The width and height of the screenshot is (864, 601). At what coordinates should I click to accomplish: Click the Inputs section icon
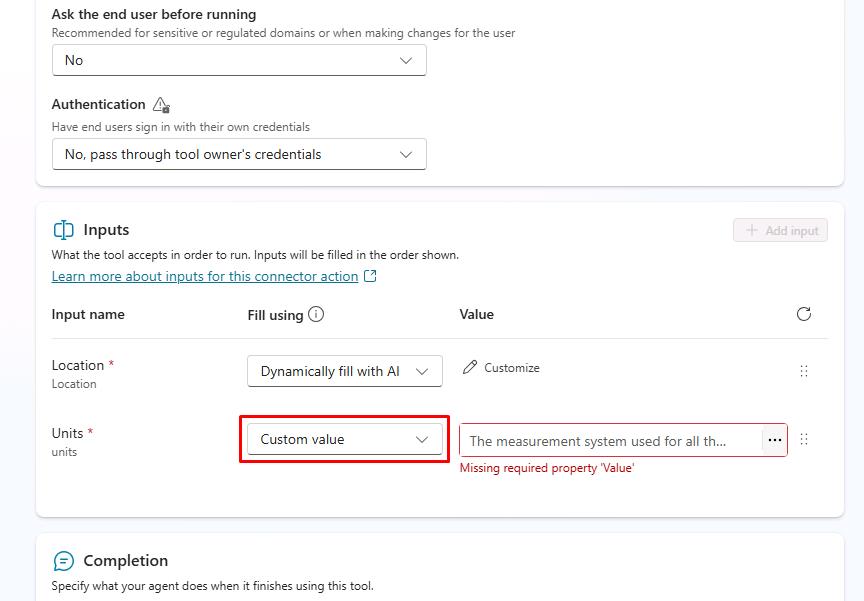click(x=63, y=230)
